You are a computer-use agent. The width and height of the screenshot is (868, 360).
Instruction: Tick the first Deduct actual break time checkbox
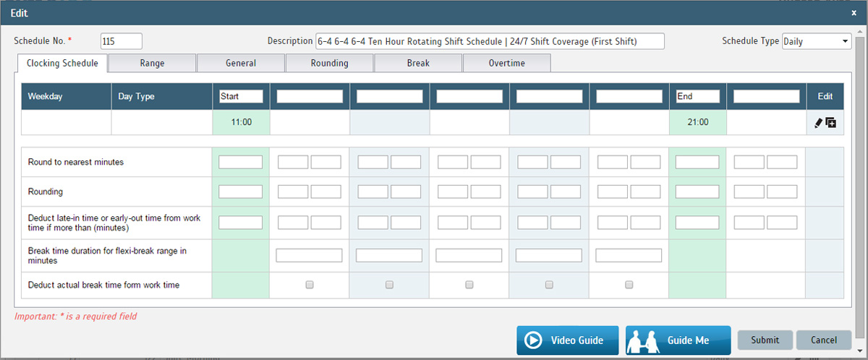point(310,285)
